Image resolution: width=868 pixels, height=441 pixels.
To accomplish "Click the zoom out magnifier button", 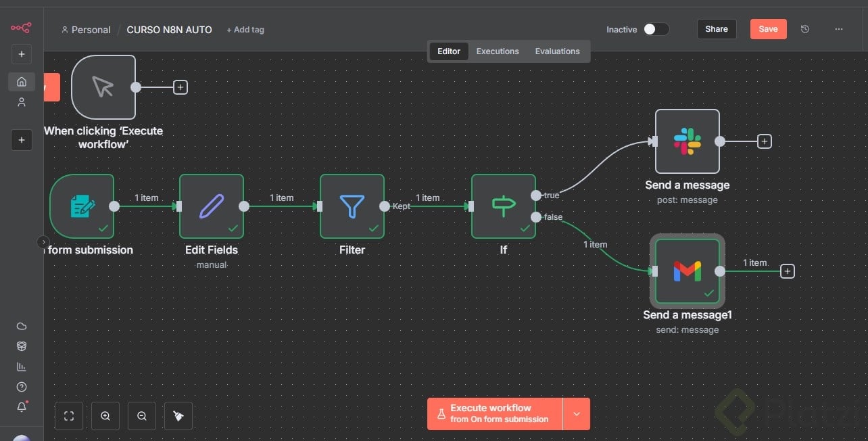I will tap(142, 416).
